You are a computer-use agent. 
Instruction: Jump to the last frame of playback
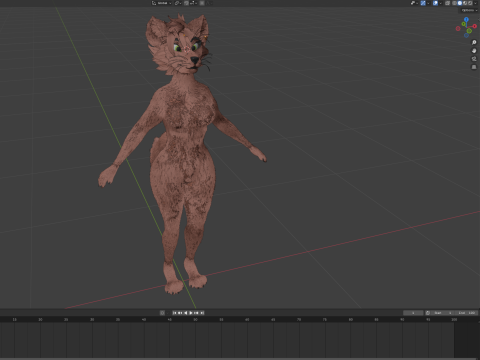click(x=202, y=313)
